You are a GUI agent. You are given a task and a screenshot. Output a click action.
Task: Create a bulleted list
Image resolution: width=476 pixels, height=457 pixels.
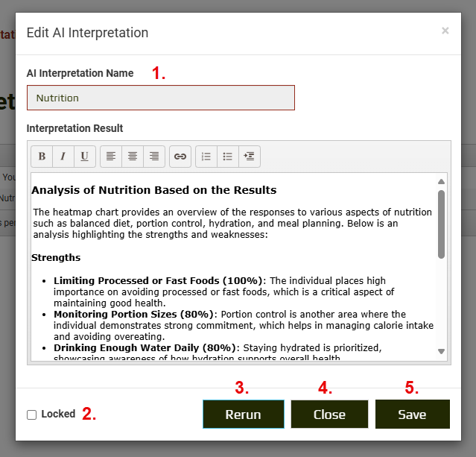click(228, 157)
